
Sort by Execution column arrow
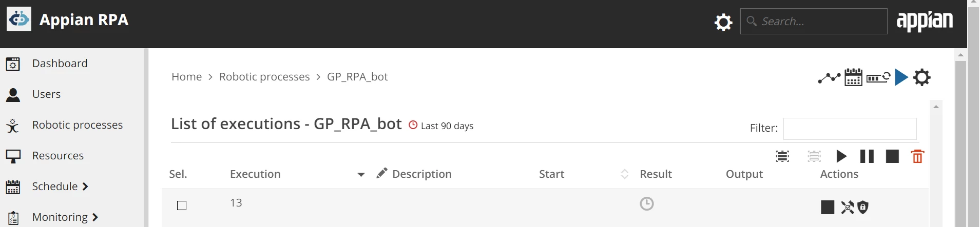point(361,175)
